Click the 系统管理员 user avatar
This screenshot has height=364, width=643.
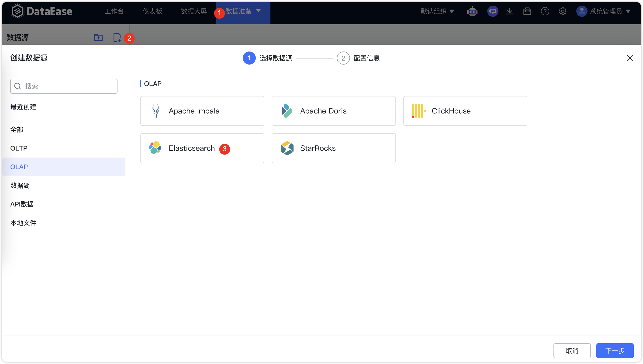(x=581, y=11)
